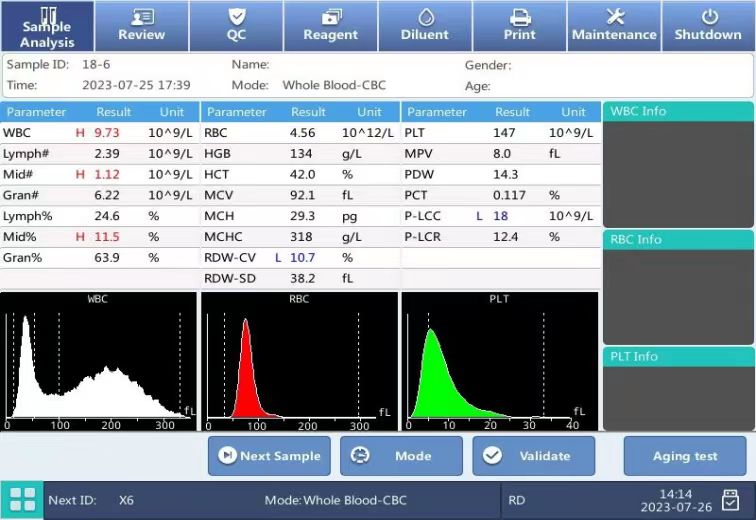Viewport: 756px width, 520px height.
Task: Select the WBC histogram chart
Action: click(99, 362)
